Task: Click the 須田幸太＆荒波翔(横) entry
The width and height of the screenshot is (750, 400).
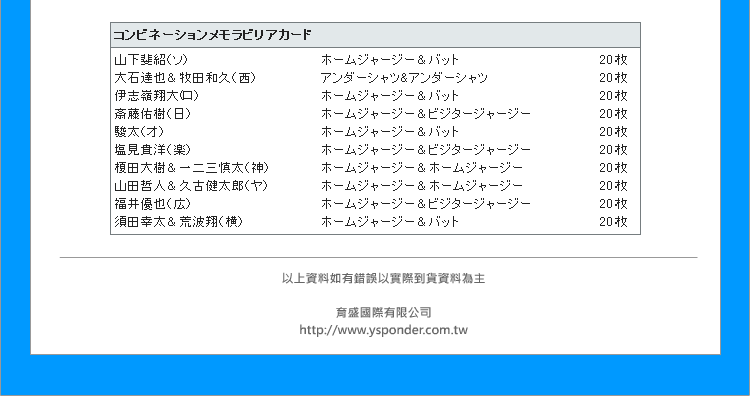Action: coord(179,222)
